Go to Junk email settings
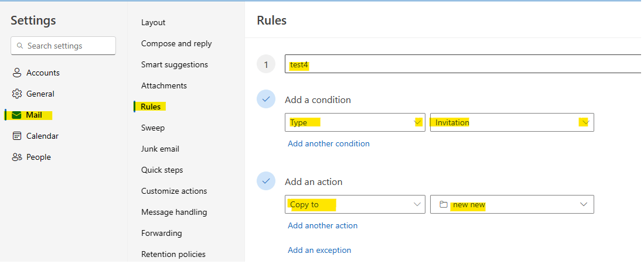This screenshot has width=644, height=264. click(160, 149)
